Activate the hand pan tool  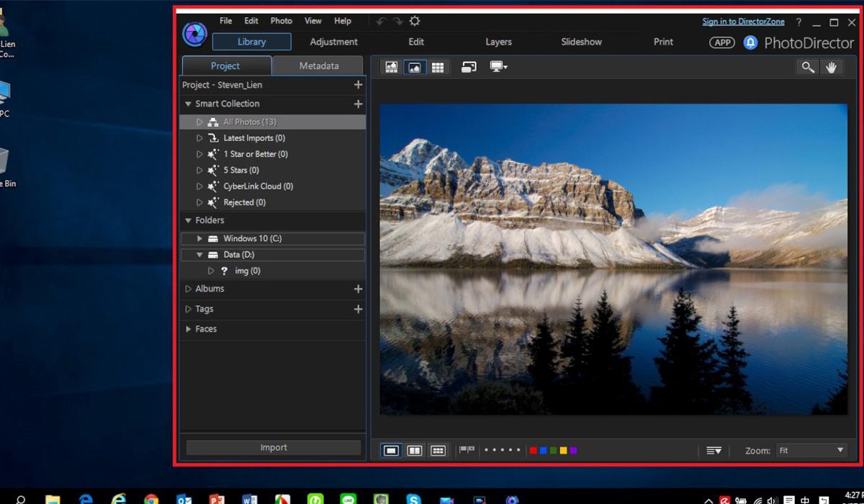coord(832,67)
